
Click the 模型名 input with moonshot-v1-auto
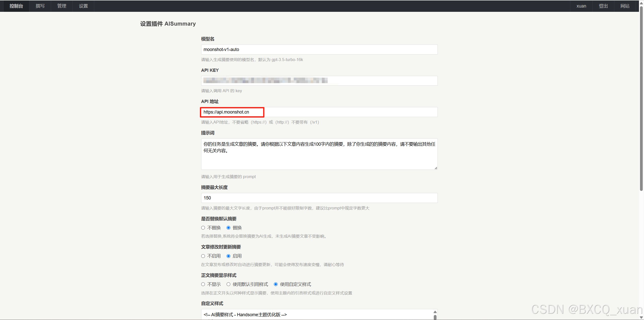coord(319,49)
